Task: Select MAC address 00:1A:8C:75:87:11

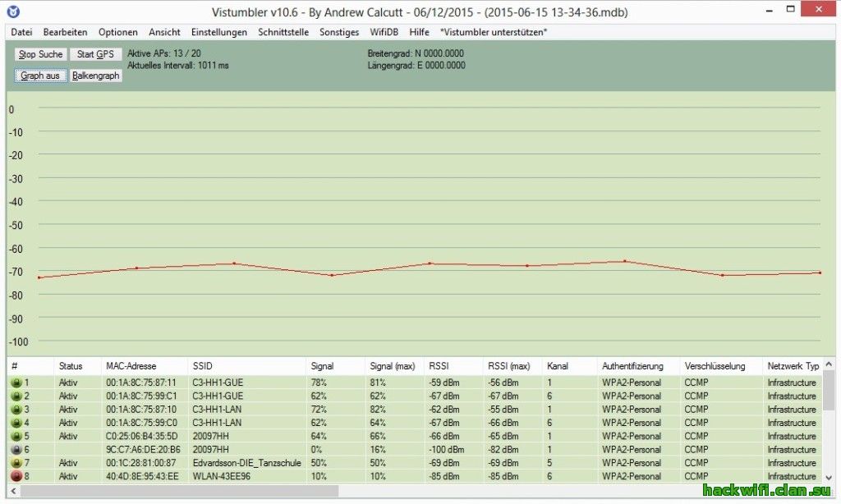Action: coord(141,383)
